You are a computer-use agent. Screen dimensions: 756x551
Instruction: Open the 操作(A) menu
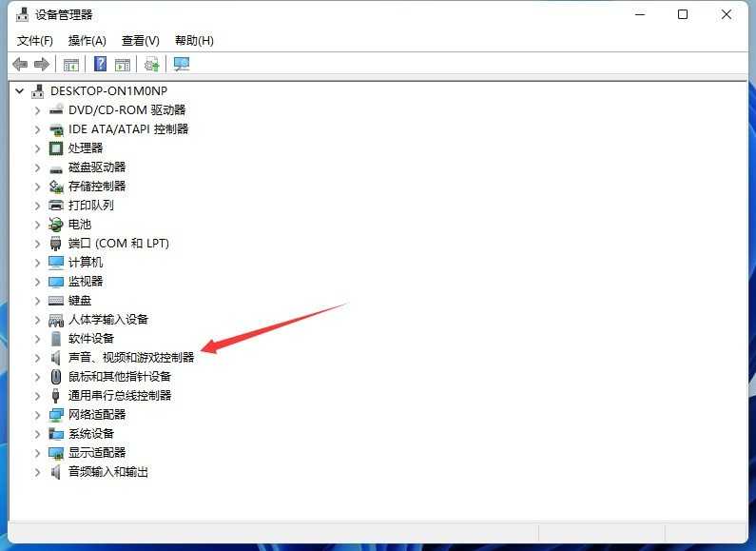[87, 41]
